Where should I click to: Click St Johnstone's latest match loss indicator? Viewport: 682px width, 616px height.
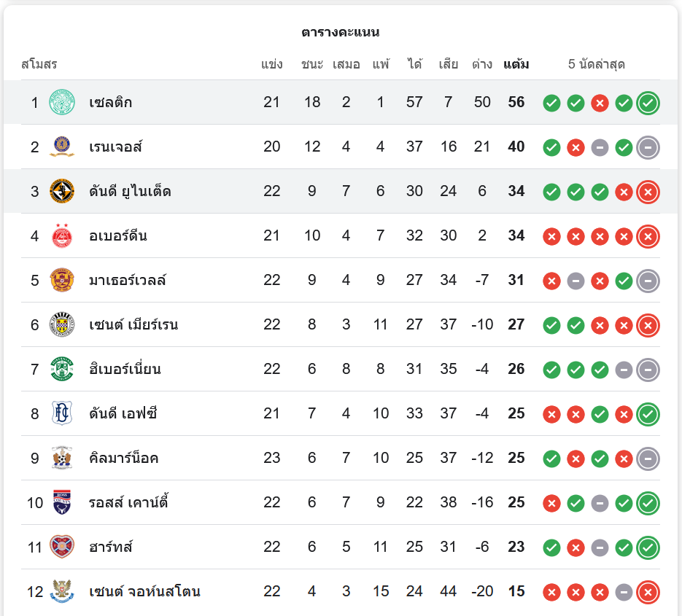tap(648, 592)
